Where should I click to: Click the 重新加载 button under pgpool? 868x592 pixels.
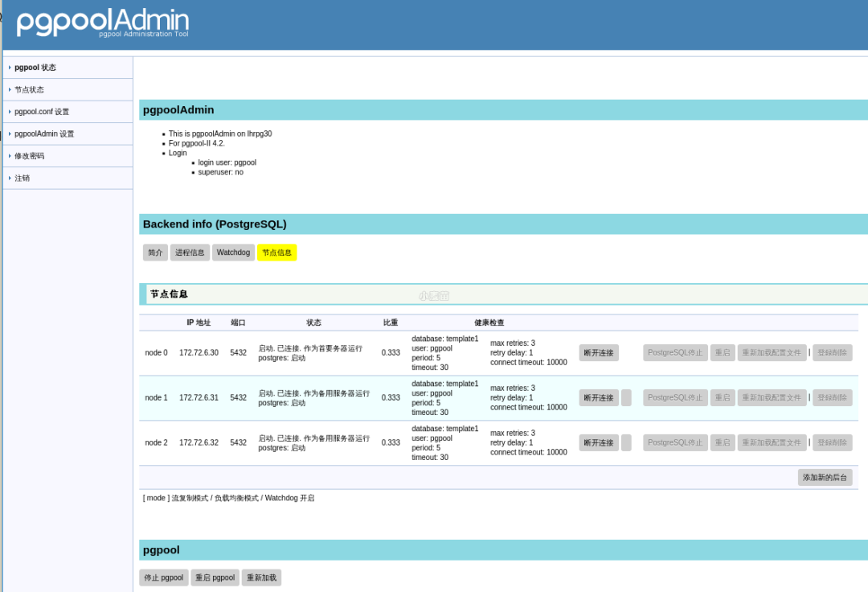click(x=261, y=578)
